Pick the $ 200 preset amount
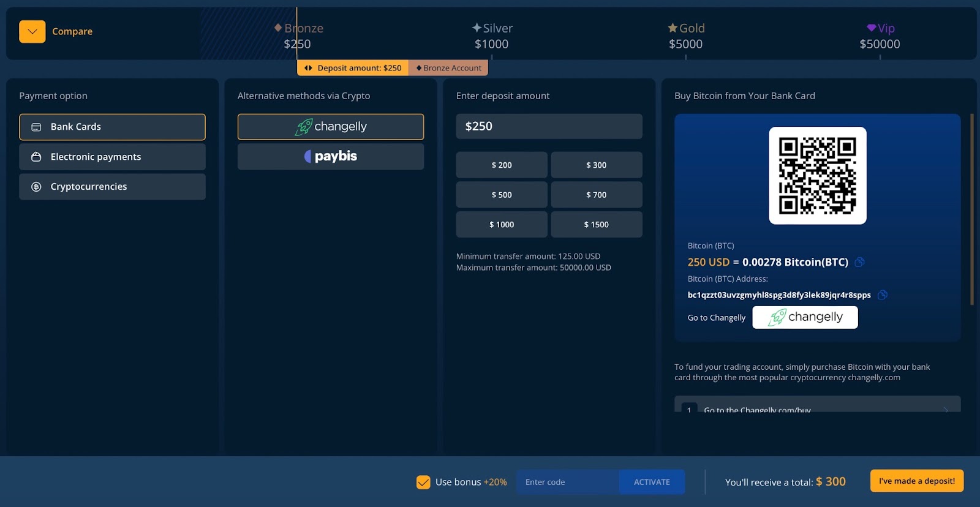The height and width of the screenshot is (507, 980). coord(502,165)
